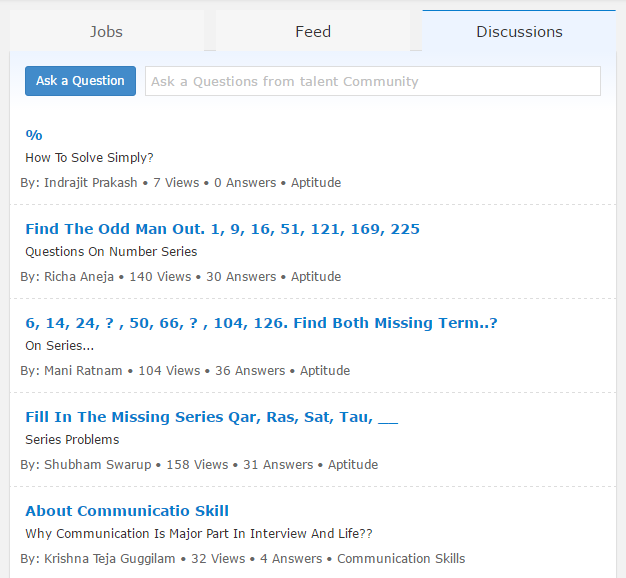Click author name Richa Aneja

tap(79, 277)
